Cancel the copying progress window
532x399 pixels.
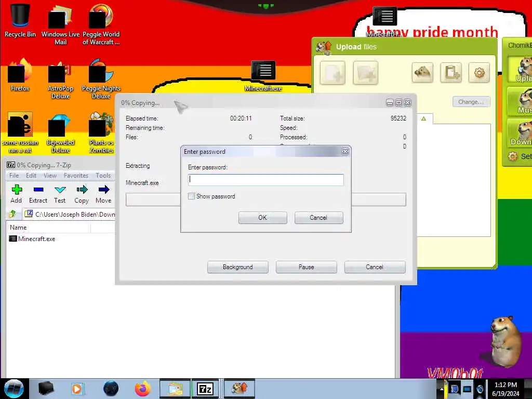tap(375, 267)
